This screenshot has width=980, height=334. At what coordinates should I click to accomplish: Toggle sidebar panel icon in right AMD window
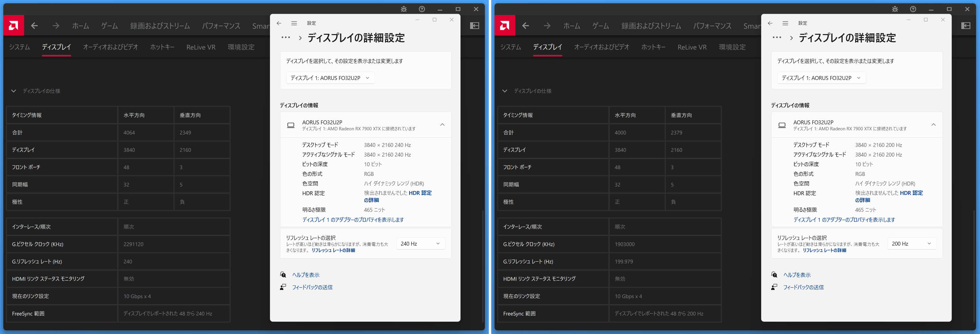(966, 26)
